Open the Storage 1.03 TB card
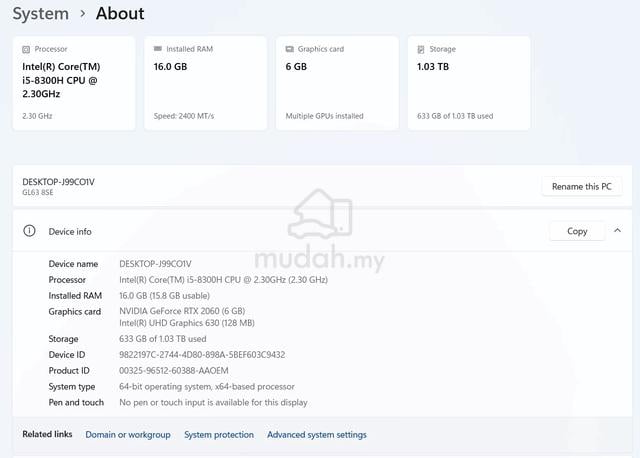Screen dimensions: 640x458 469,83
